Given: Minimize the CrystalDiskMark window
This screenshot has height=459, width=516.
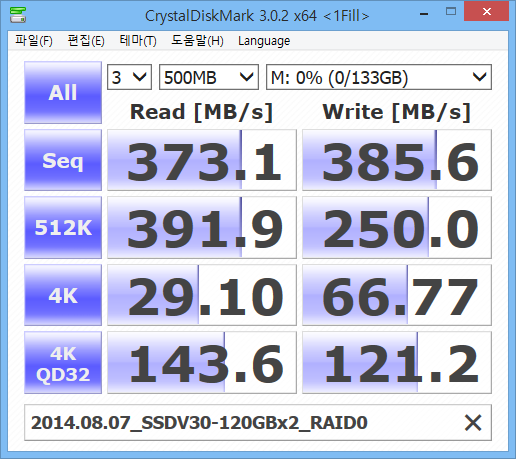Looking at the screenshot, I should click(424, 13).
